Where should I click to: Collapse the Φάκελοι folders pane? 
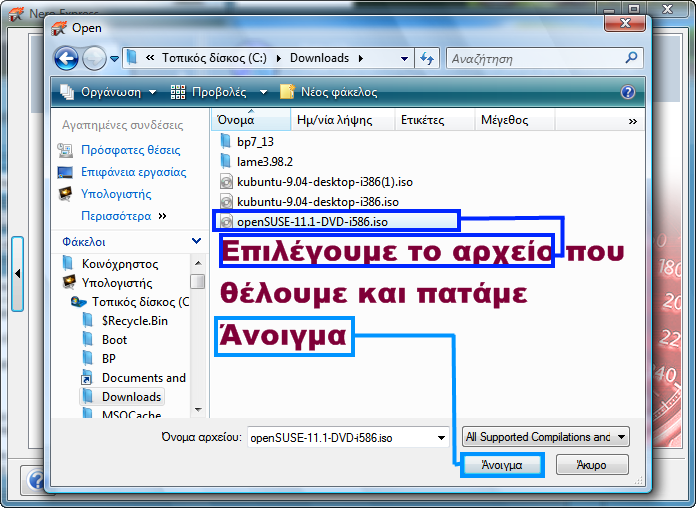tap(196, 241)
